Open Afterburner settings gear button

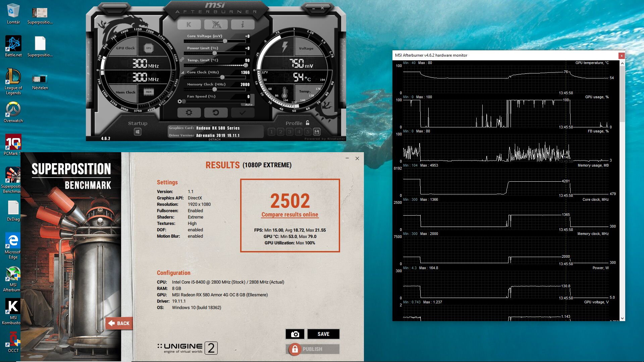189,113
